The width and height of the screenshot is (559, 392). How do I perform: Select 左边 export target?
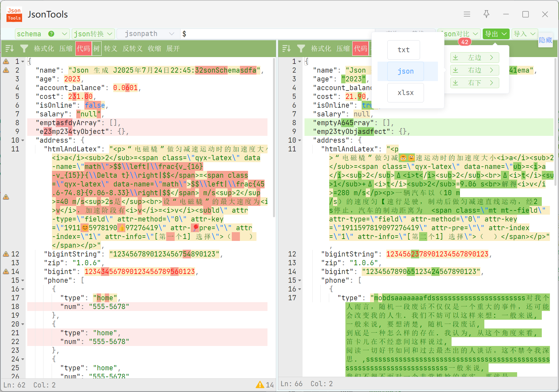point(475,57)
